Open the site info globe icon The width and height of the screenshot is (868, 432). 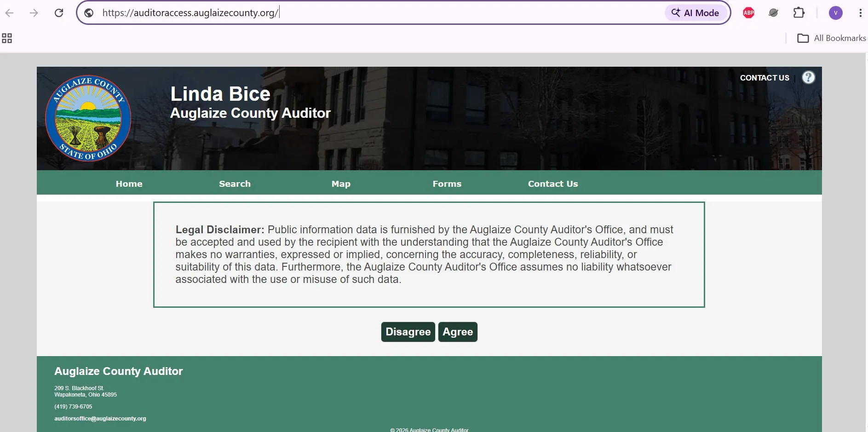coord(89,13)
